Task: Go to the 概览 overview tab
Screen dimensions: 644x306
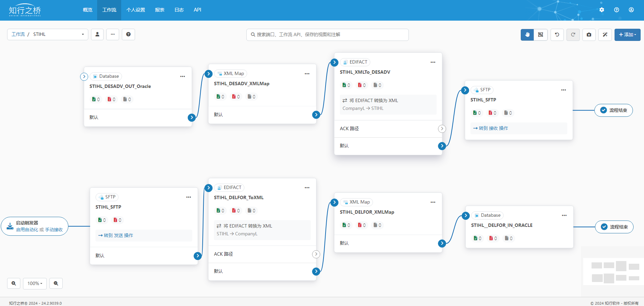Action: pos(88,10)
